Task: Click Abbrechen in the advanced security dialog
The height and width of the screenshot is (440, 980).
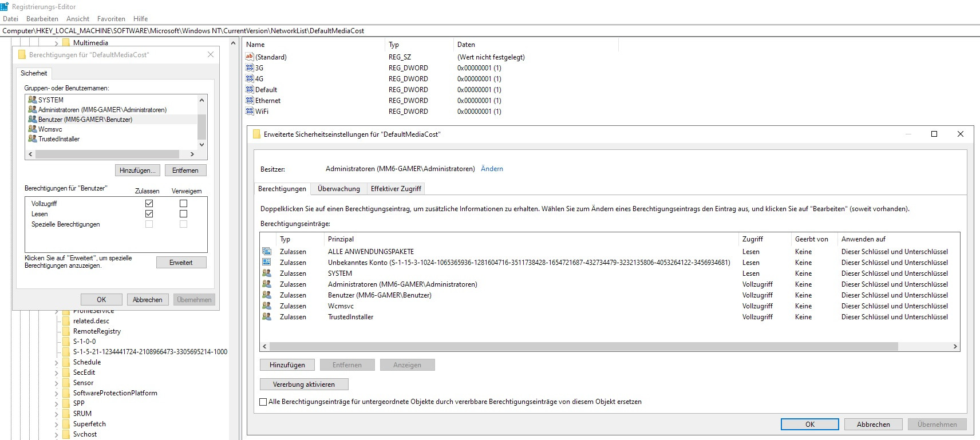Action: click(874, 425)
